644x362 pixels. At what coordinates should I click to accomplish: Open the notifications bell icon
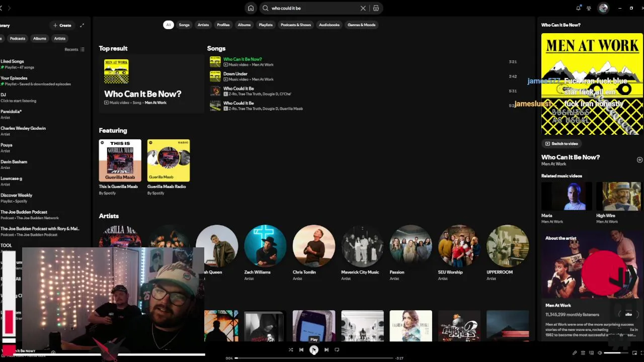(578, 8)
